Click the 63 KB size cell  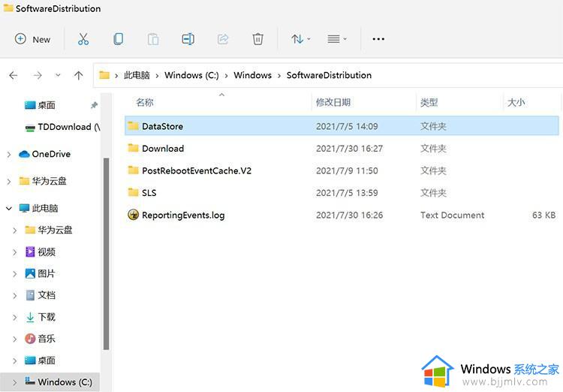(543, 216)
